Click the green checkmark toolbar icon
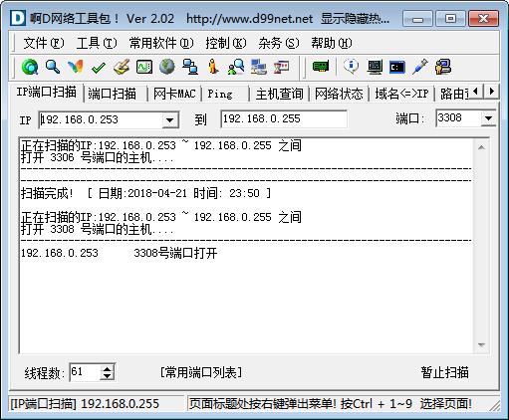This screenshot has width=509, height=420. (x=99, y=68)
